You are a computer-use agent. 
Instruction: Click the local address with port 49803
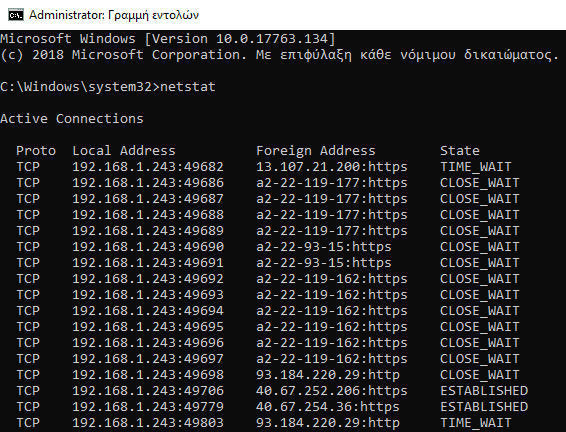point(148,423)
